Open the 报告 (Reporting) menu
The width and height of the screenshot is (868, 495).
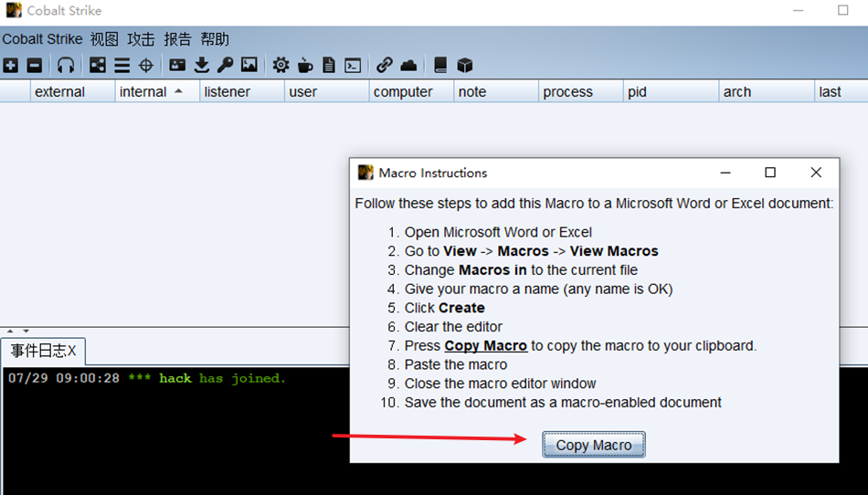pyautogui.click(x=177, y=39)
